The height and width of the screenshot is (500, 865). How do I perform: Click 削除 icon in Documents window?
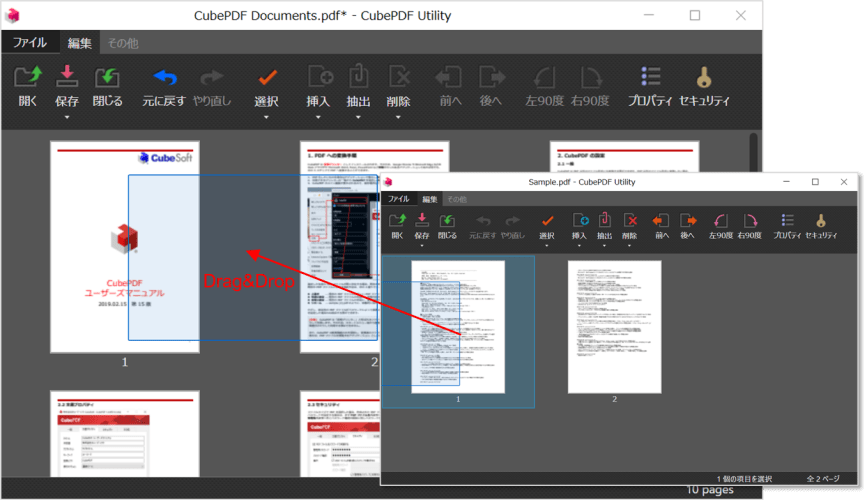click(x=399, y=76)
